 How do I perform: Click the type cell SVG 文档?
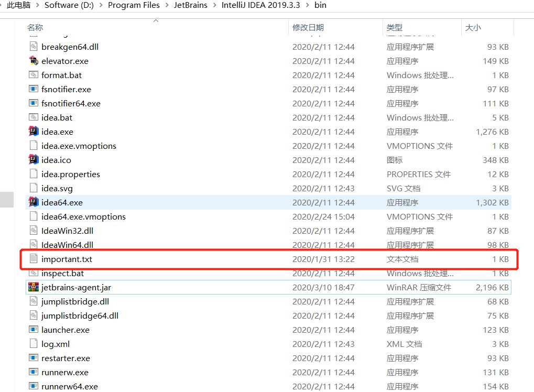click(x=404, y=188)
